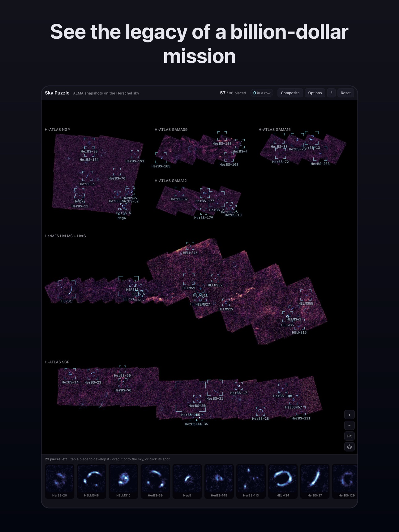Click the HerBS-17 marker spot
The image size is (399, 532).
238,386
